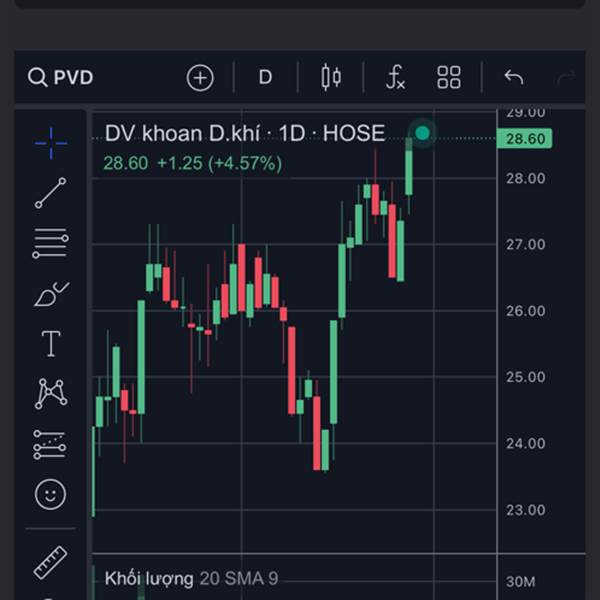
Task: Open the candlestick chart type selector
Action: 331,77
